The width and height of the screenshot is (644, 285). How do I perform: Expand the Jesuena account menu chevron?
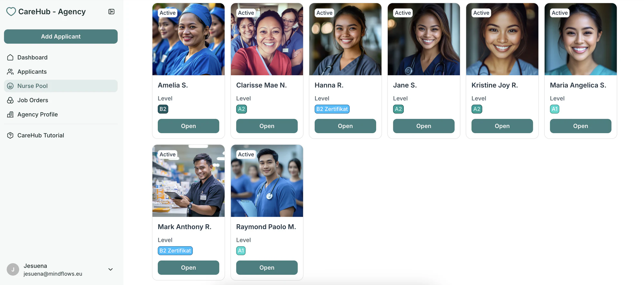click(110, 270)
